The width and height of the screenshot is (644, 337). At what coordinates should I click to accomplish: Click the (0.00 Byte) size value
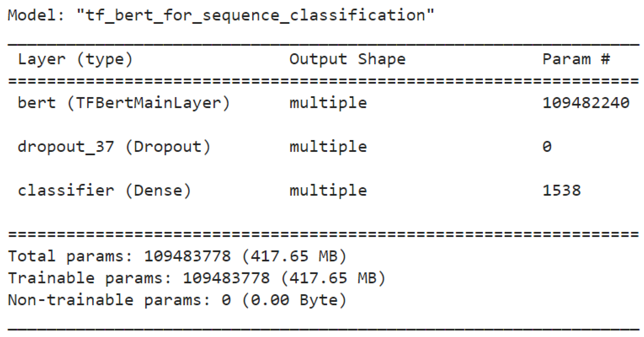[x=294, y=300]
